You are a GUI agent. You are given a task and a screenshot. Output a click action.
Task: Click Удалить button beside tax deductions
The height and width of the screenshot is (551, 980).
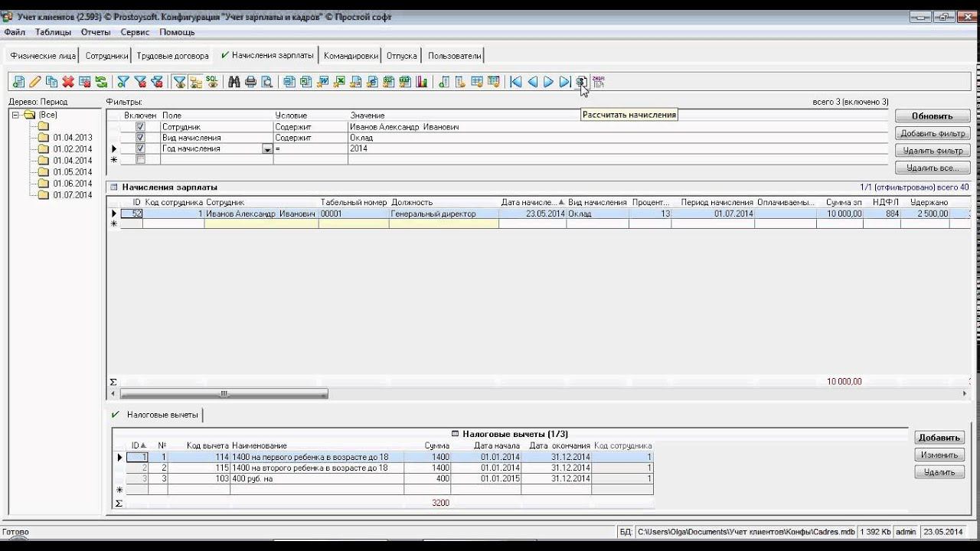[939, 472]
